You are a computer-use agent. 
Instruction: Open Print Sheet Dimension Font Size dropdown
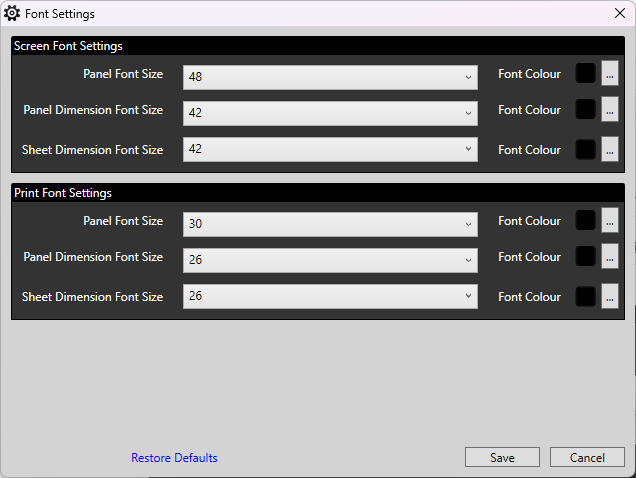point(330,296)
